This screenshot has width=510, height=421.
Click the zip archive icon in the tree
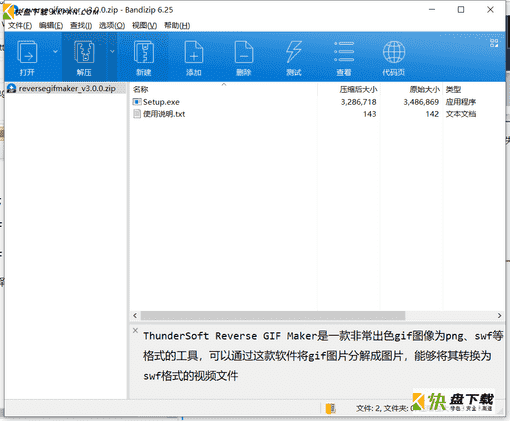(x=12, y=89)
